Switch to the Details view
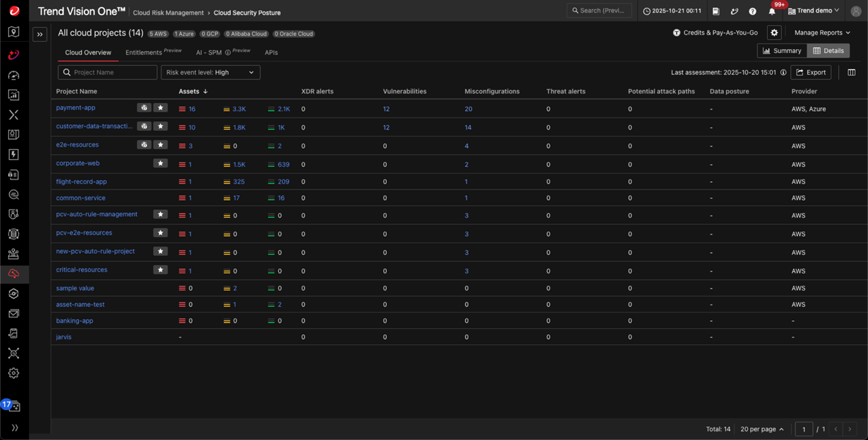Image resolution: width=868 pixels, height=440 pixels. [828, 51]
